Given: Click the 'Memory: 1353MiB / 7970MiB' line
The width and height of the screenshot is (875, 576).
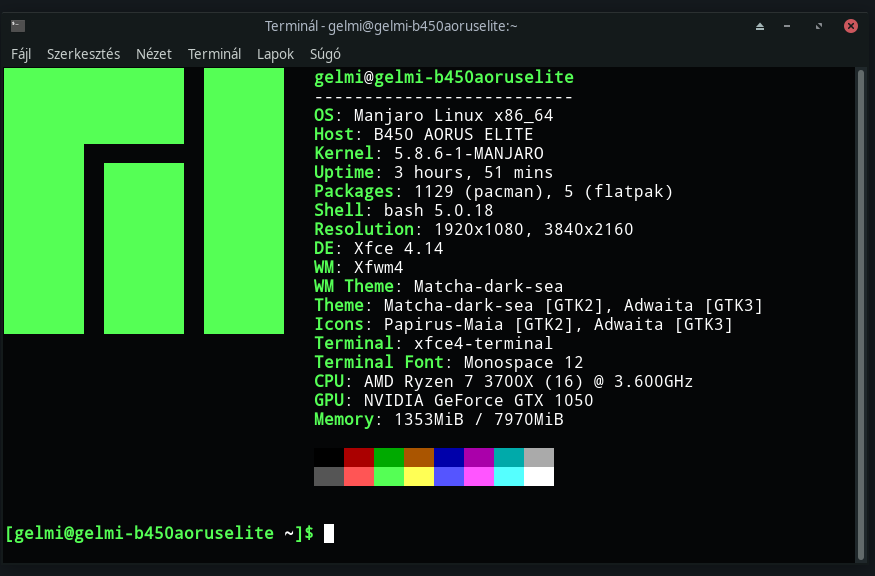Looking at the screenshot, I should tap(439, 419).
